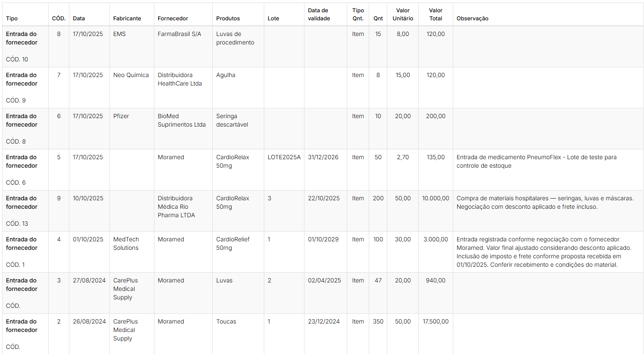Select the Valor Total column header
Viewport: 644px width, 354px height.
(x=436, y=14)
